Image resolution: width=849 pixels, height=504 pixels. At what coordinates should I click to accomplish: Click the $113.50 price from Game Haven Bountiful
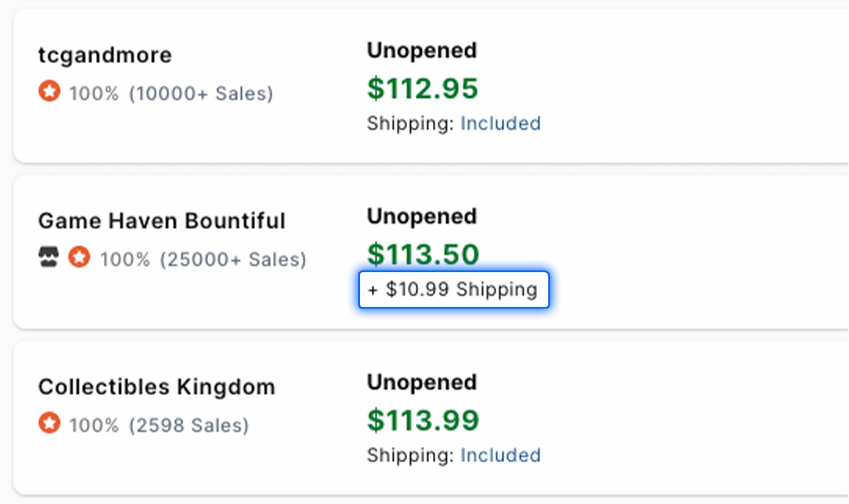[422, 254]
